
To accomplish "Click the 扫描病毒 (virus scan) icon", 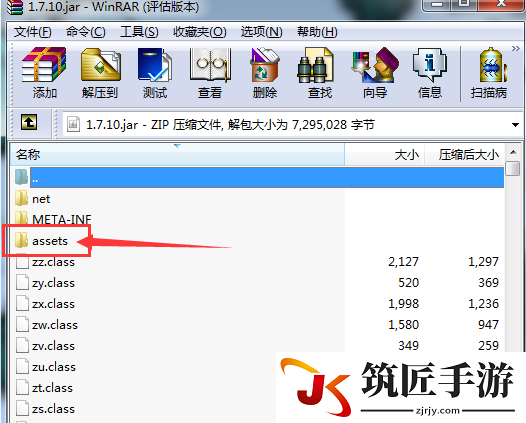I will tap(489, 73).
